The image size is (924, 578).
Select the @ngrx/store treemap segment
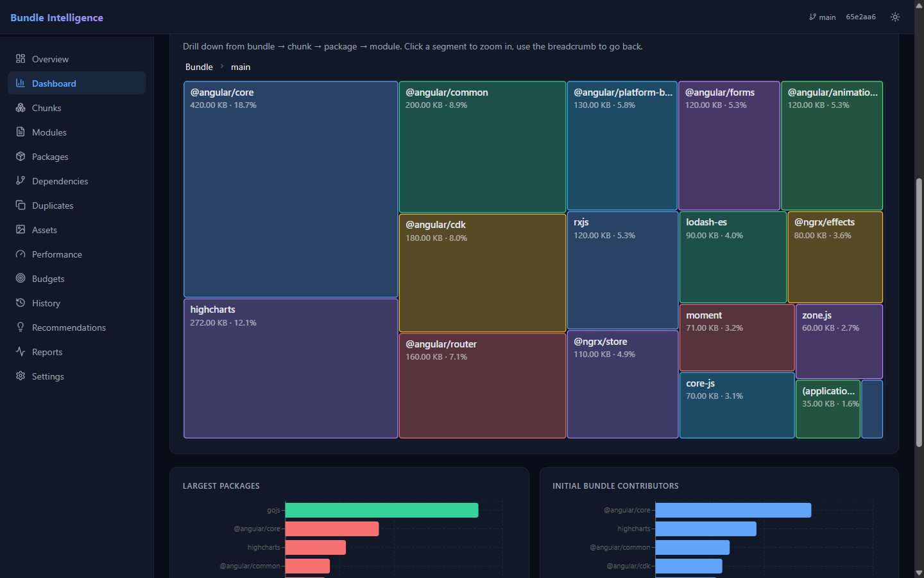[x=622, y=385]
